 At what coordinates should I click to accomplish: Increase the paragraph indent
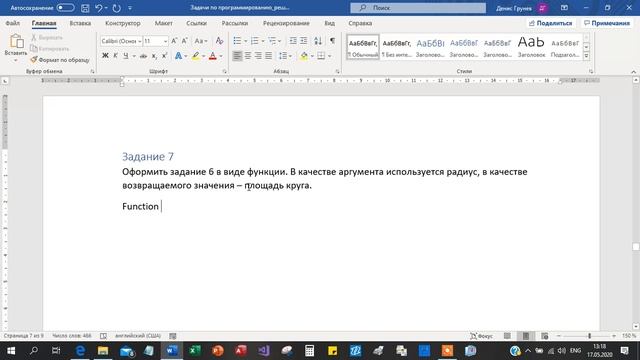[x=304, y=41]
